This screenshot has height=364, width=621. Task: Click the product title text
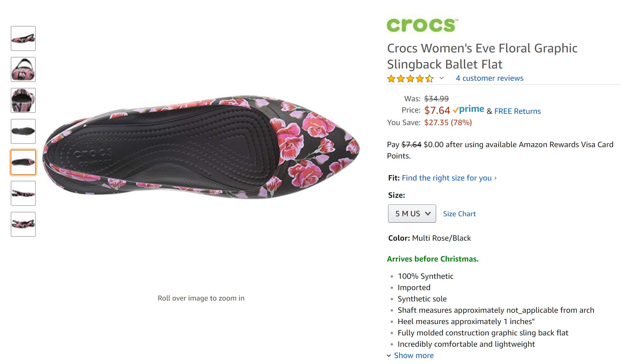[482, 56]
